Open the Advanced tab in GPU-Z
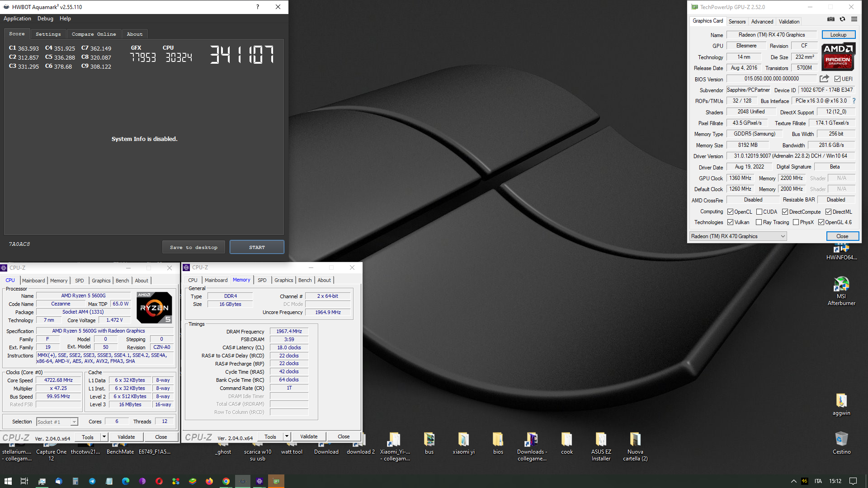868x488 pixels. click(762, 22)
